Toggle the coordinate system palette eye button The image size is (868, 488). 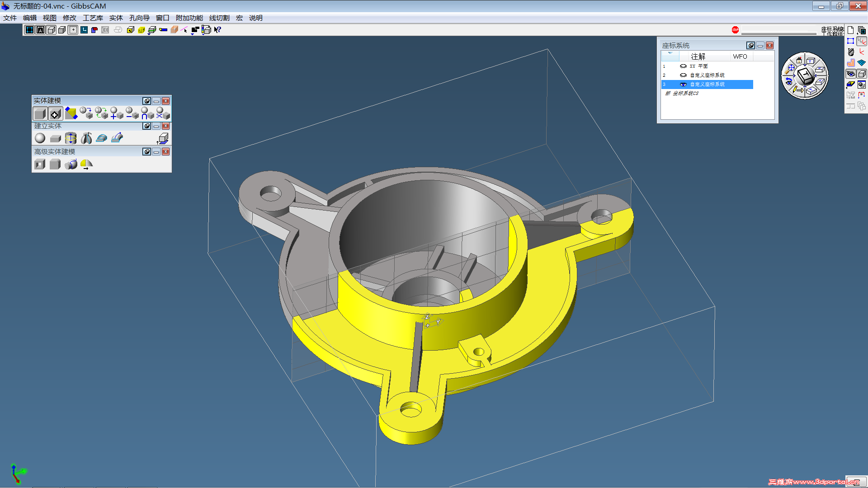tap(851, 74)
